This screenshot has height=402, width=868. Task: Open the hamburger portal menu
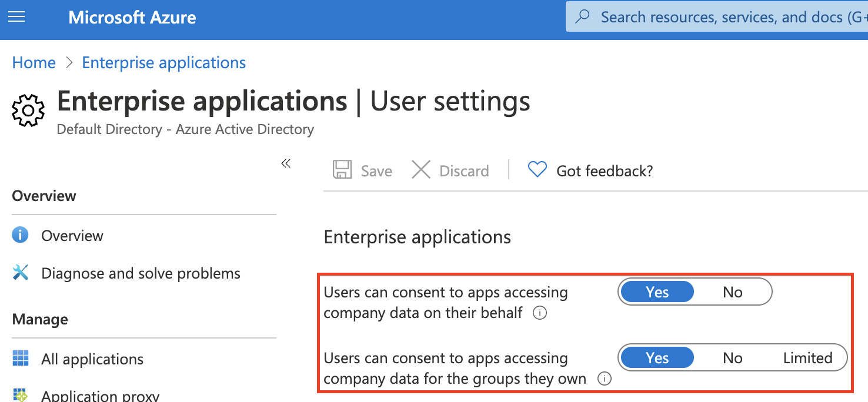[x=16, y=17]
